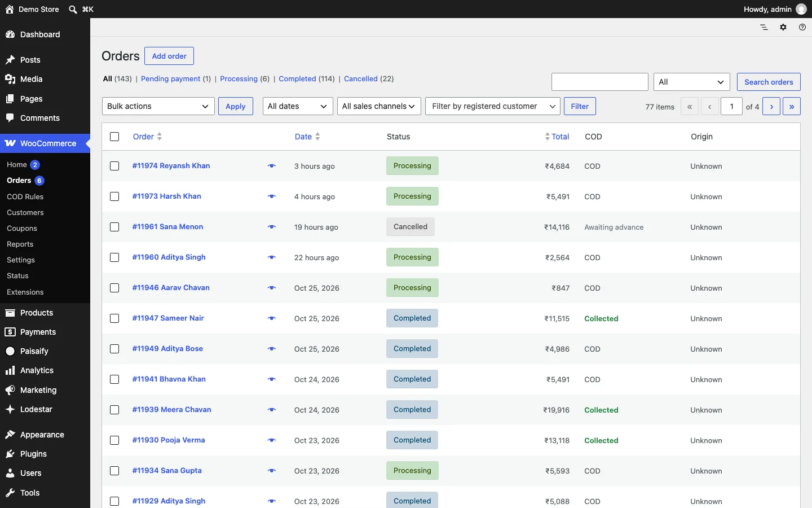Preview order #11974 Reyansh Khan eye icon

coord(272,166)
